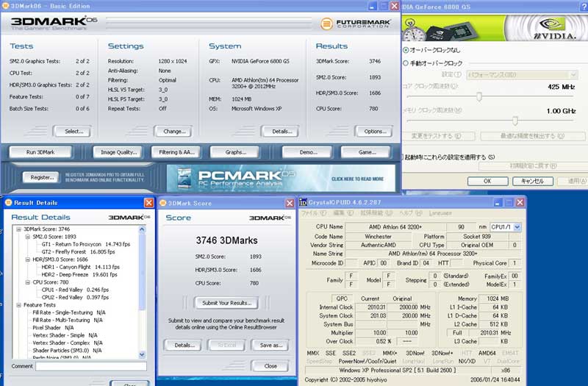The image size is (588, 386).
Task: Click the QPC tab in CrystalCPUID
Action: [342, 299]
